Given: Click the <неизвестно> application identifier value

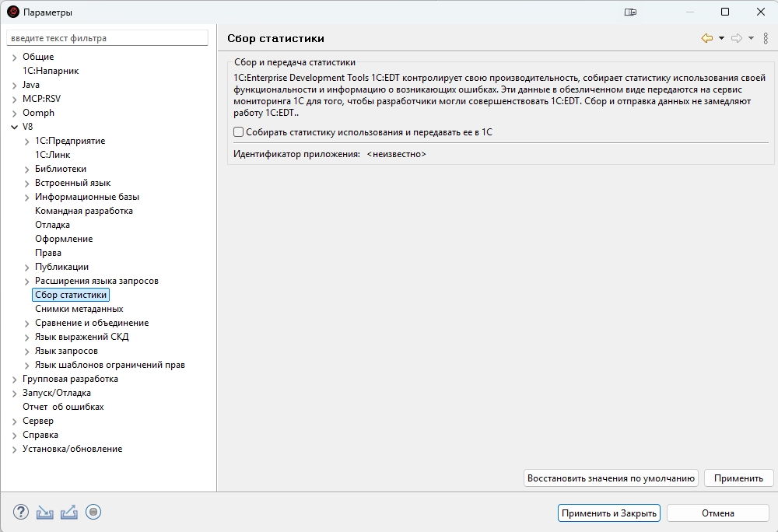Looking at the screenshot, I should click(x=397, y=154).
